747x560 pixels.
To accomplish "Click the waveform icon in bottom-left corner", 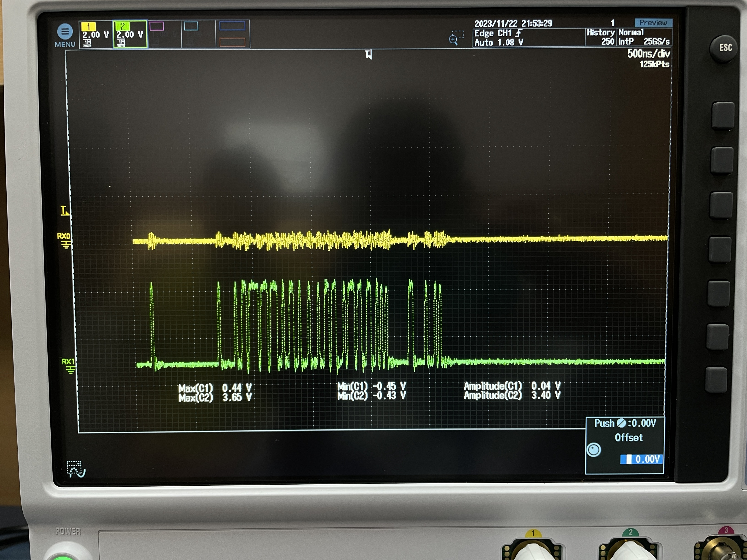I will [x=76, y=469].
